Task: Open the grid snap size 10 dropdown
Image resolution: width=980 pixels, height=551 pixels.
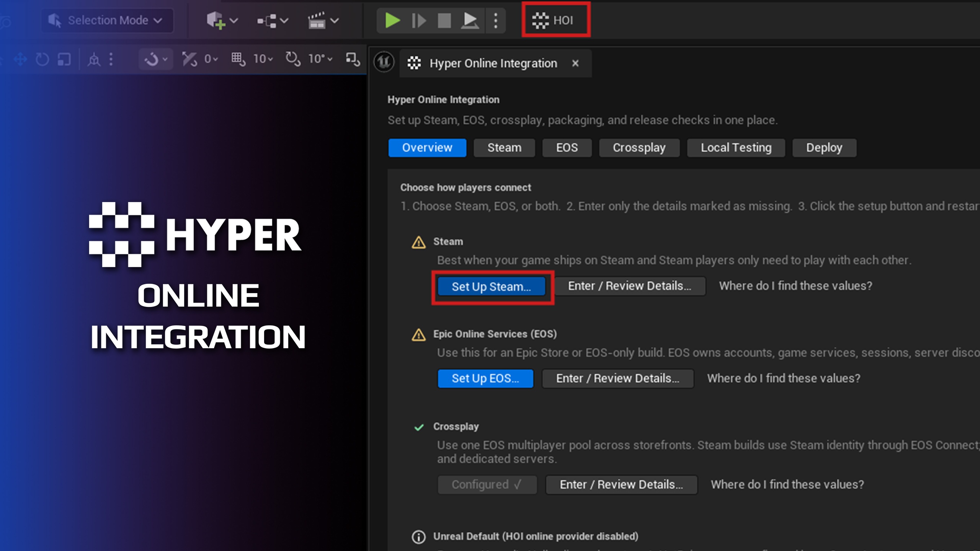Action: pyautogui.click(x=263, y=59)
